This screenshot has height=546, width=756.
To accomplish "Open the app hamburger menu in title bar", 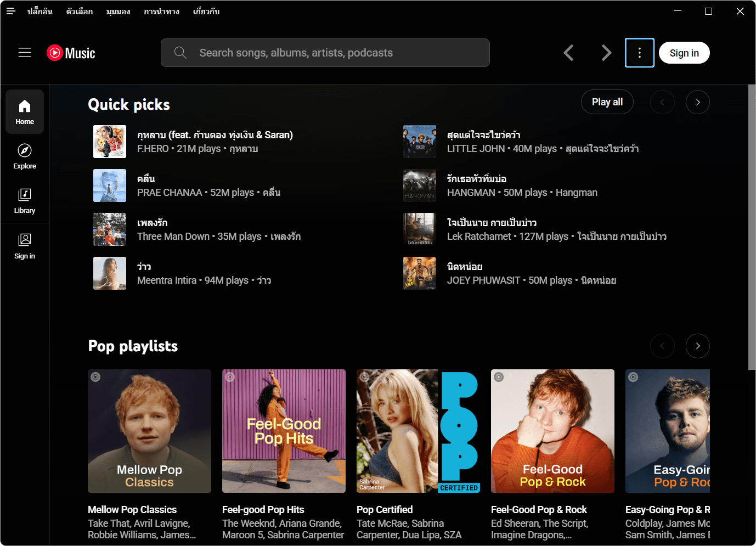I will 11,11.
